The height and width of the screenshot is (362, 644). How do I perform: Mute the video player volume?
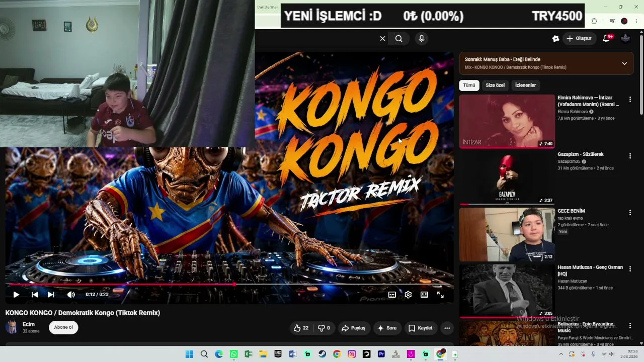[71, 295]
